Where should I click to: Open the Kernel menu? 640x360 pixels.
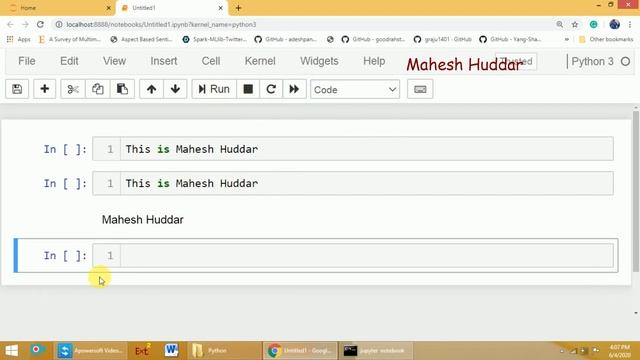click(260, 61)
